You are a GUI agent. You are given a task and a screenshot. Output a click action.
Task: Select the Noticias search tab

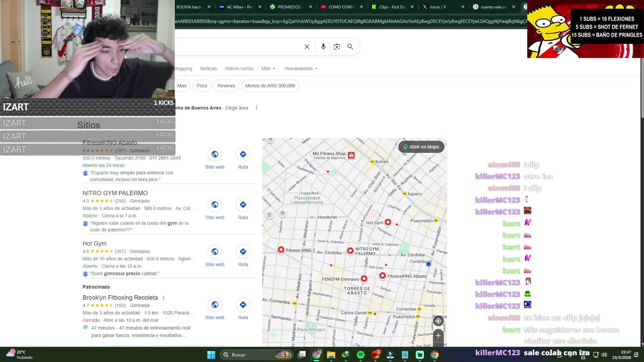click(208, 68)
